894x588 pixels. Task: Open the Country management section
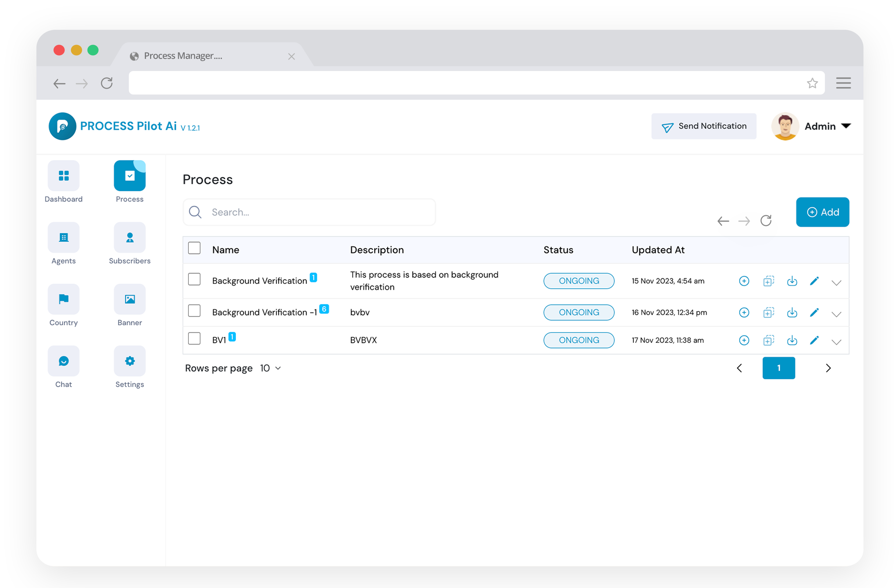(x=63, y=299)
